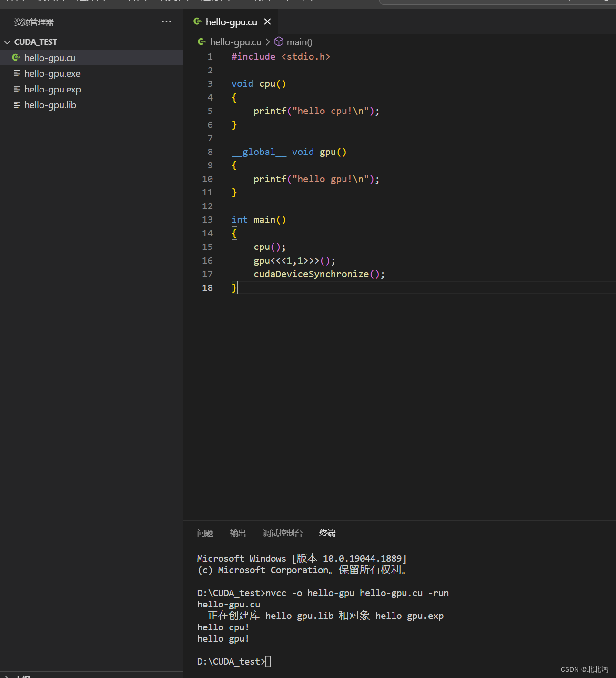Click the CUDA file icon beside hello-gpu.cu in explorer
The image size is (616, 678).
[x=16, y=58]
